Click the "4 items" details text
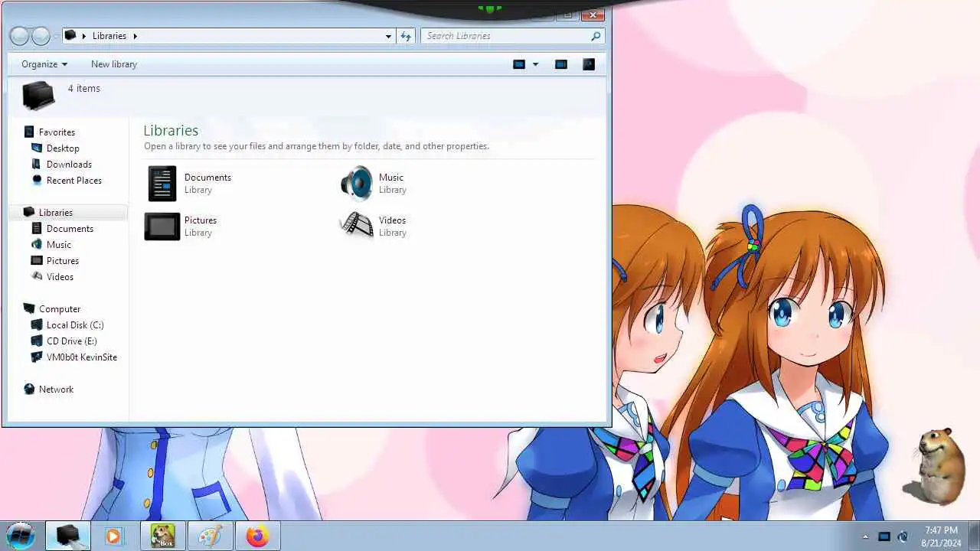Viewport: 980px width, 551px height. (x=84, y=89)
